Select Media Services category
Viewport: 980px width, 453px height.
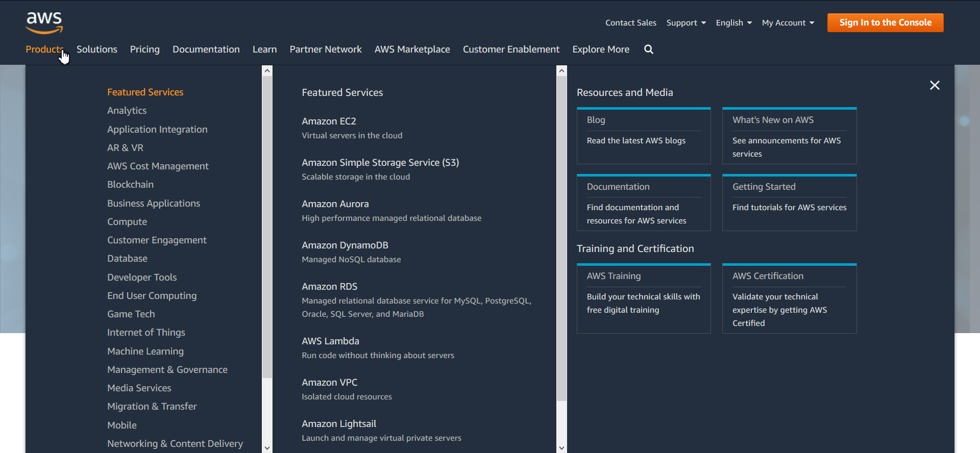(139, 388)
